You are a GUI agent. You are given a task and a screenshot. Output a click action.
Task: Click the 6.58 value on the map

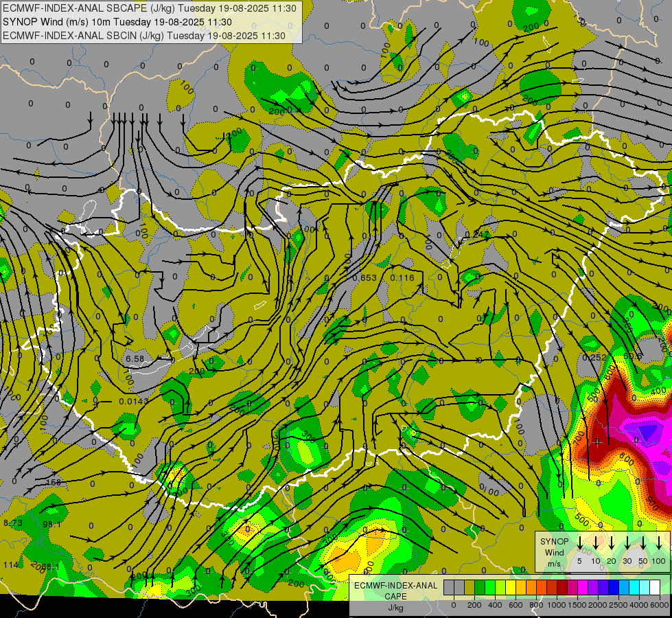coord(135,358)
